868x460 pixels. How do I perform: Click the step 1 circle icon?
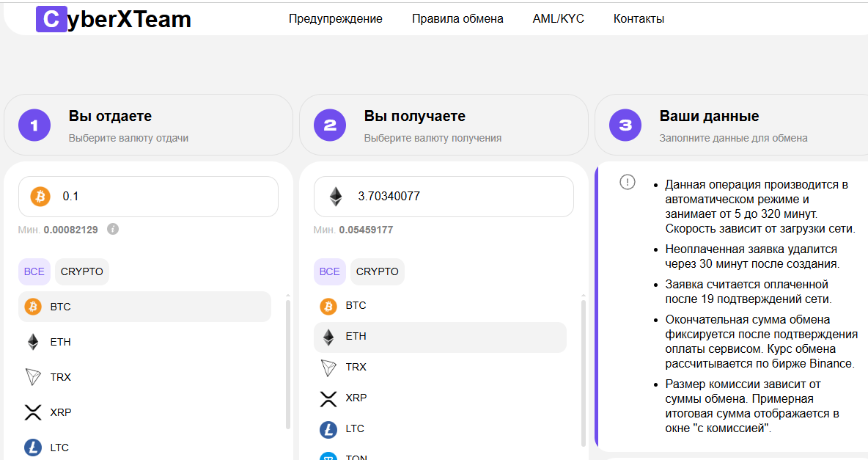tap(34, 125)
